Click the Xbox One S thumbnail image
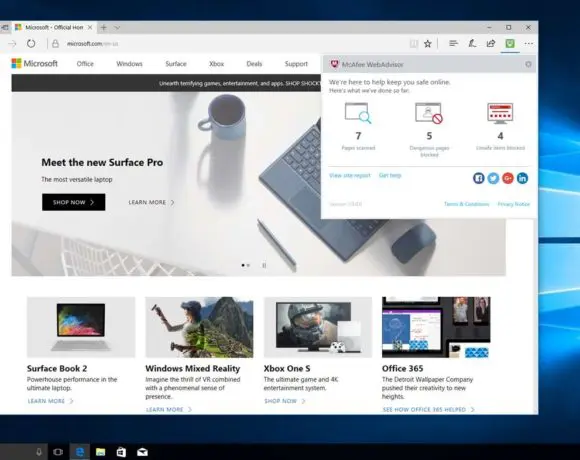 tap(318, 327)
